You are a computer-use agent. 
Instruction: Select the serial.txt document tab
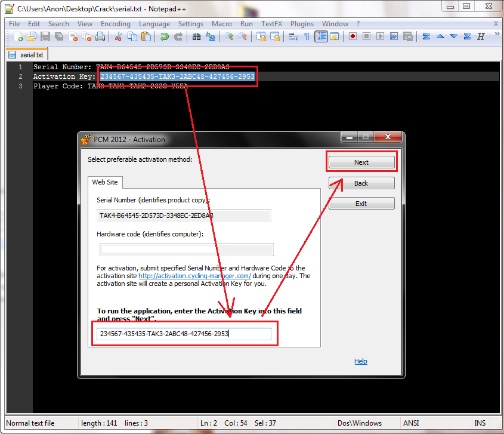(27, 55)
